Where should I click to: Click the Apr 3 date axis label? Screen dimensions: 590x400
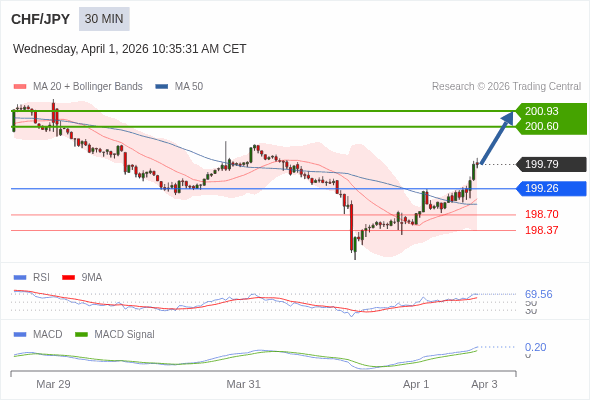point(484,384)
